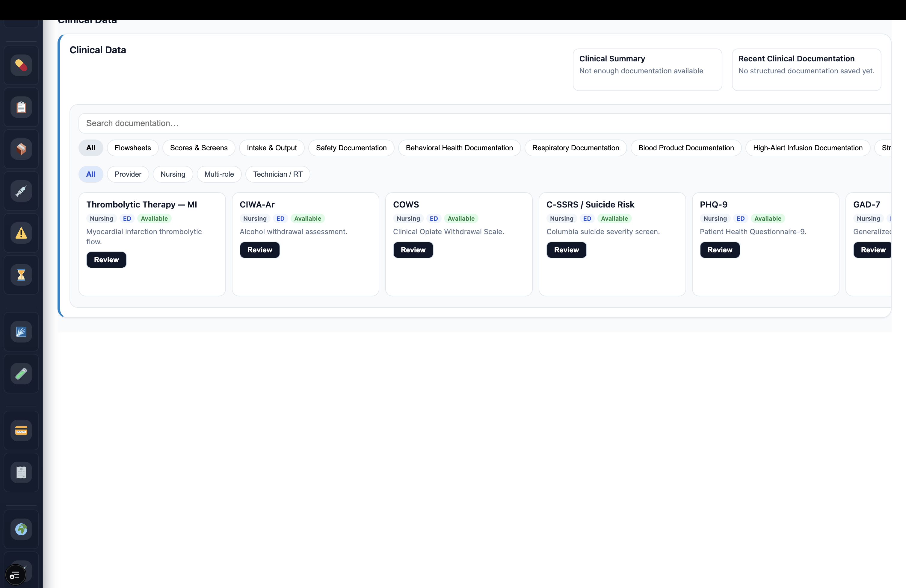Click the ED badge on the COWS card
Screen dimensions: 906x588
tap(434, 219)
